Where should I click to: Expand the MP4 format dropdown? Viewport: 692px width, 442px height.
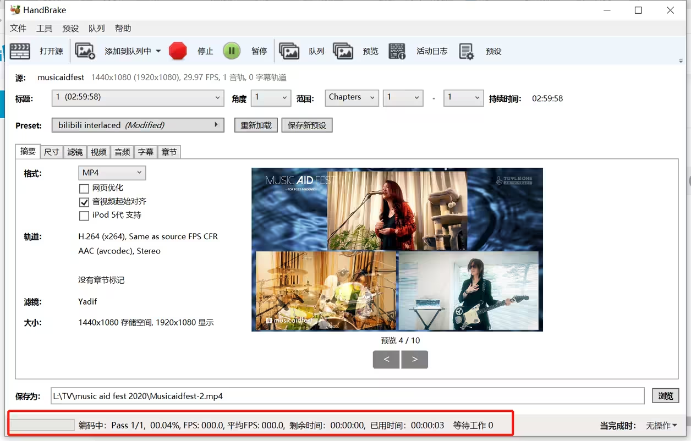(112, 173)
